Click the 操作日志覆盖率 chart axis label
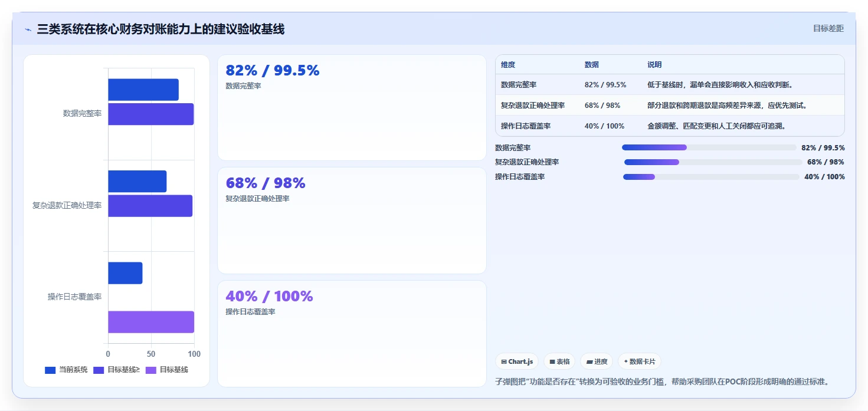Viewport: 868px width, 411px height. [x=75, y=297]
